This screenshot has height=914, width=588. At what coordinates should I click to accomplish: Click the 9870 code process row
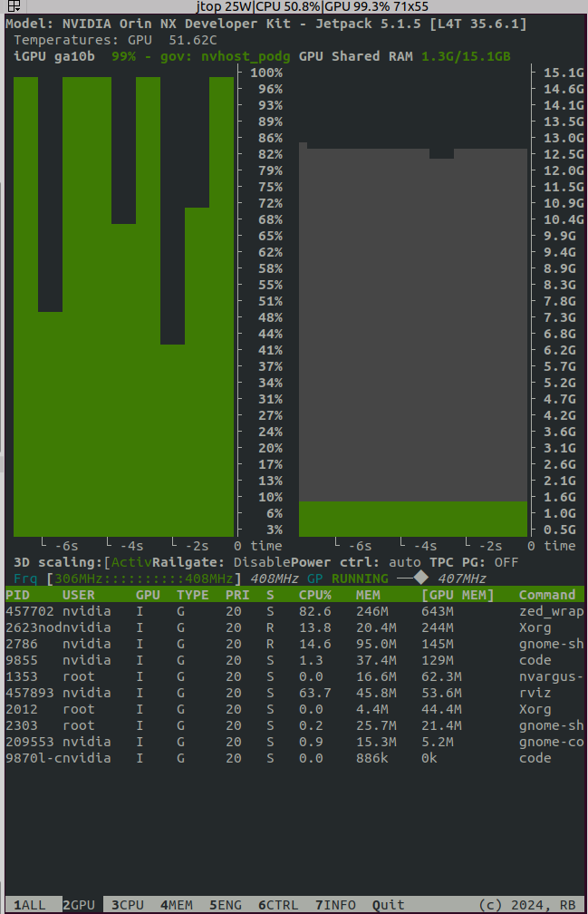(x=294, y=758)
